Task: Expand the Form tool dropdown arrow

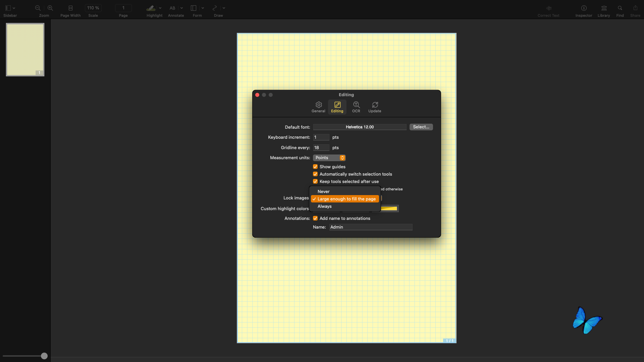Action: tap(203, 8)
